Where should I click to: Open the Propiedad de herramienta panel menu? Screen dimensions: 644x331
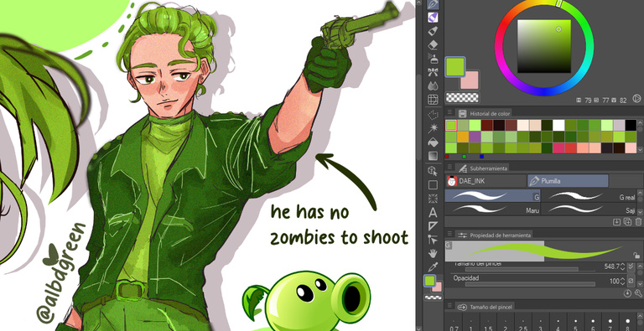[449, 235]
